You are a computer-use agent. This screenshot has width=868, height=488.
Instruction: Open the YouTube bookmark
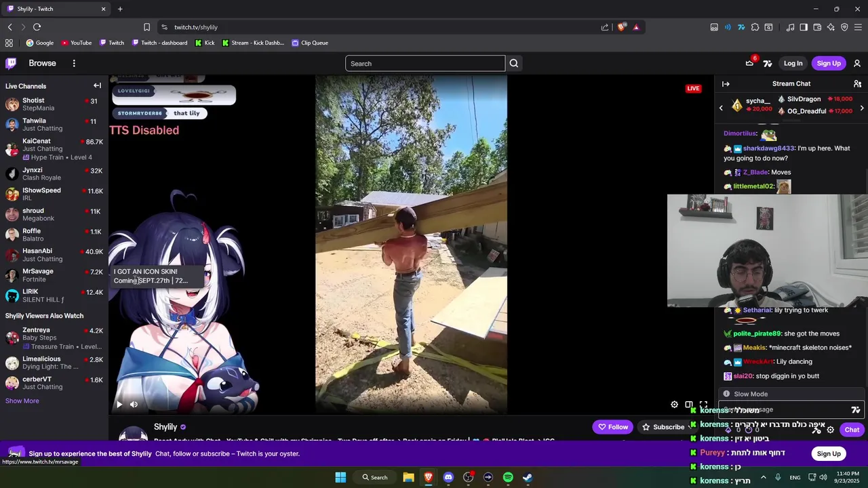77,43
